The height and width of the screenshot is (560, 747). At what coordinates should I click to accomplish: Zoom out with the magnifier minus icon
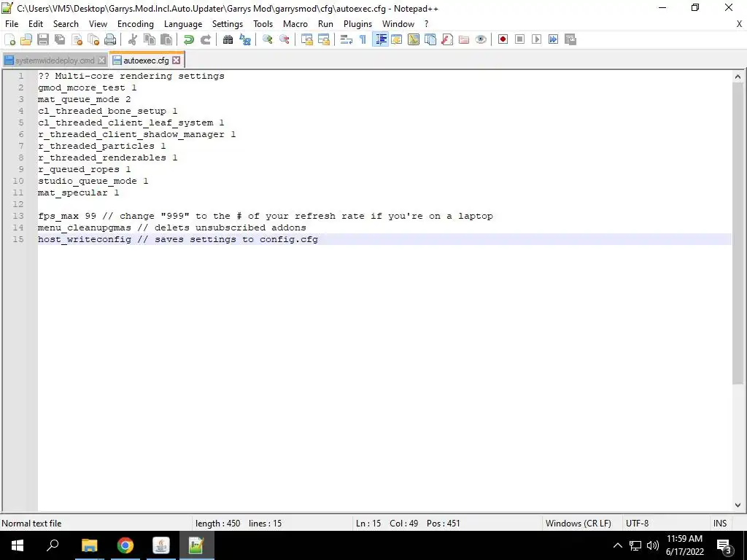(284, 39)
